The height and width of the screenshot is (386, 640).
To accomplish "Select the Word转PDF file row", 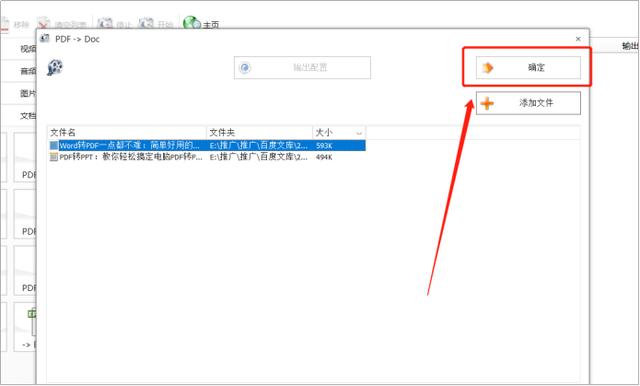I will [x=207, y=145].
